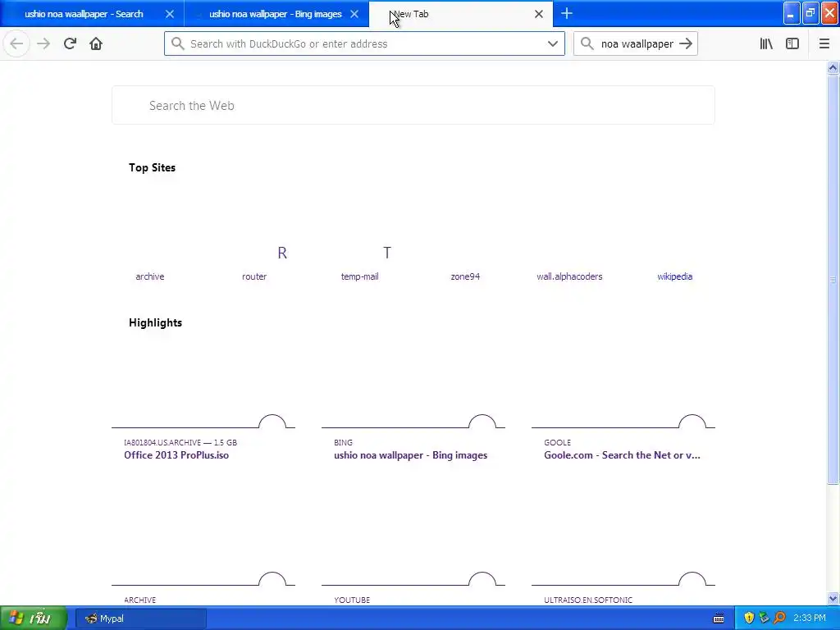The width and height of the screenshot is (840, 630).
Task: Click the 'Search the Web' box
Action: (413, 105)
